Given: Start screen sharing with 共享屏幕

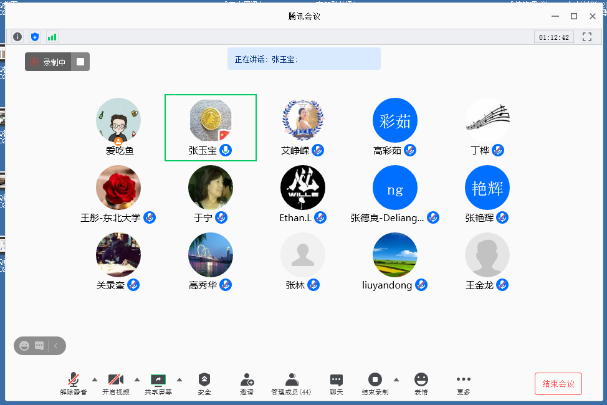Looking at the screenshot, I should [x=158, y=383].
